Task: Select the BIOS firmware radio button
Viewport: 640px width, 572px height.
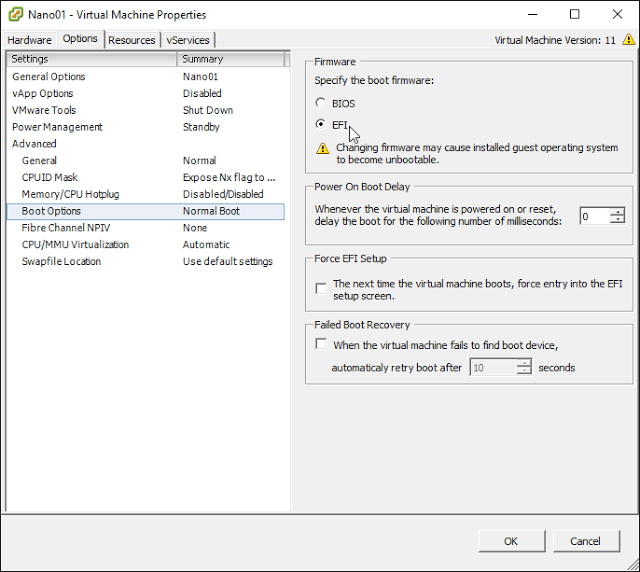Action: 320,103
